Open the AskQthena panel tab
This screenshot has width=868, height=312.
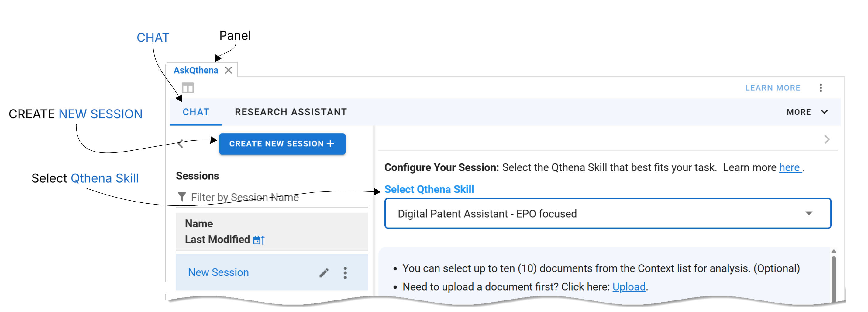[196, 70]
